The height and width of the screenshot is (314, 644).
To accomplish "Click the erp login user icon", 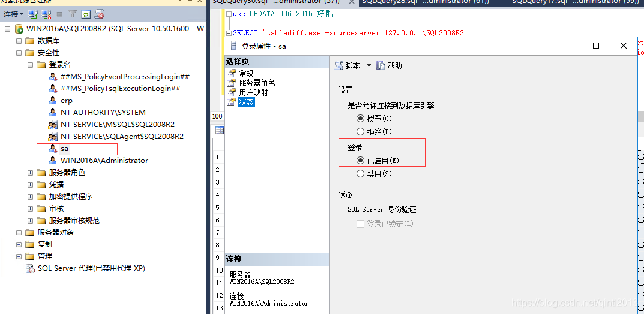I will [x=53, y=101].
